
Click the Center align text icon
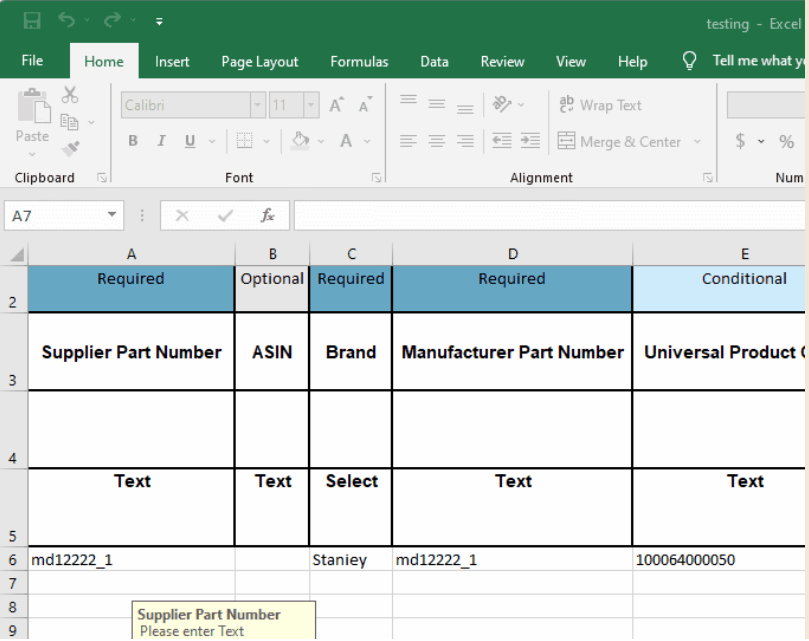[x=436, y=142]
